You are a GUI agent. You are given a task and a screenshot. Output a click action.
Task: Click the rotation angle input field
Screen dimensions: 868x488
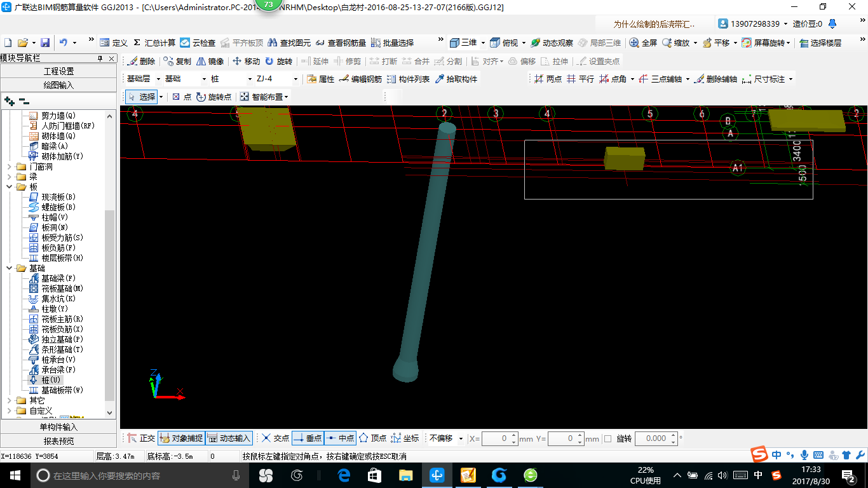pos(656,438)
